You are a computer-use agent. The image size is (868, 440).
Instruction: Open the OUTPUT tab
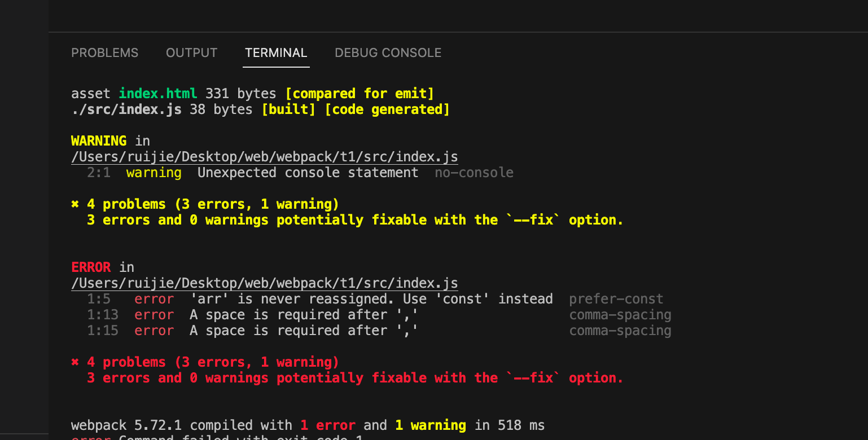(x=191, y=52)
